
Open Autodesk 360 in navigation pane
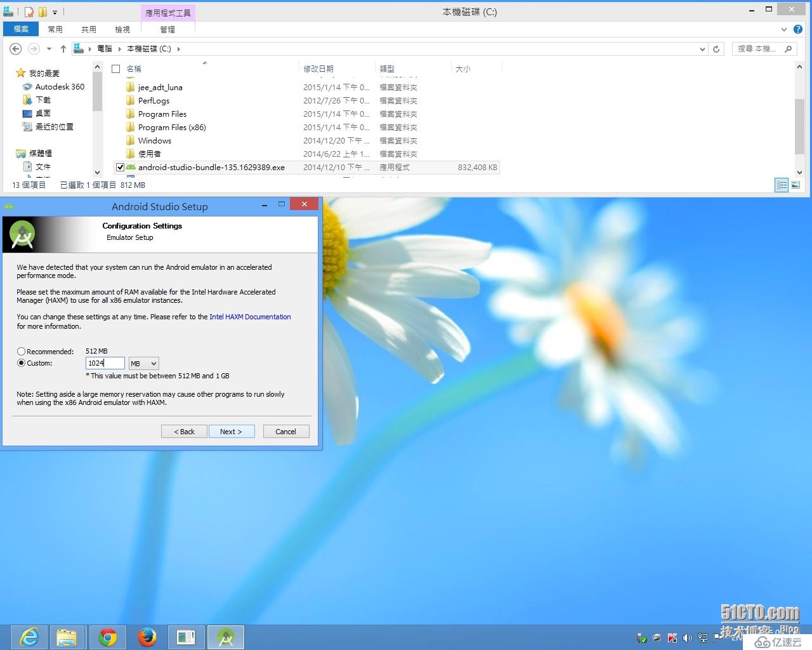pos(53,86)
